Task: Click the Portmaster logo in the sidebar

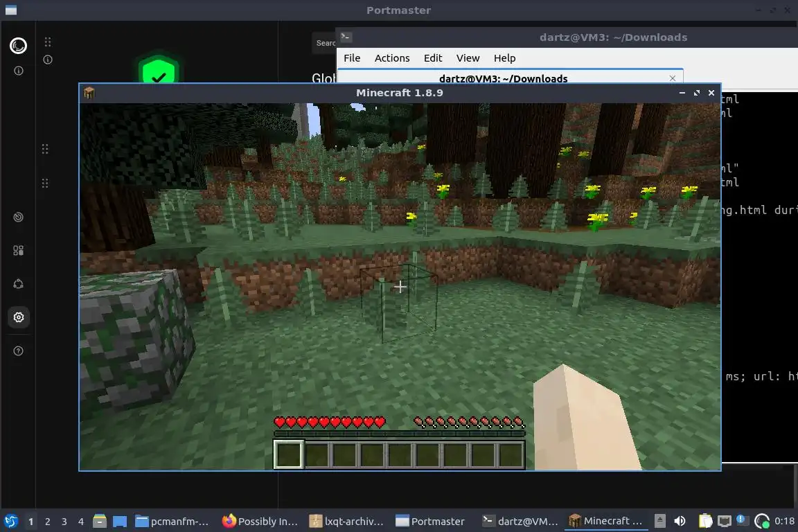Action: [18, 46]
